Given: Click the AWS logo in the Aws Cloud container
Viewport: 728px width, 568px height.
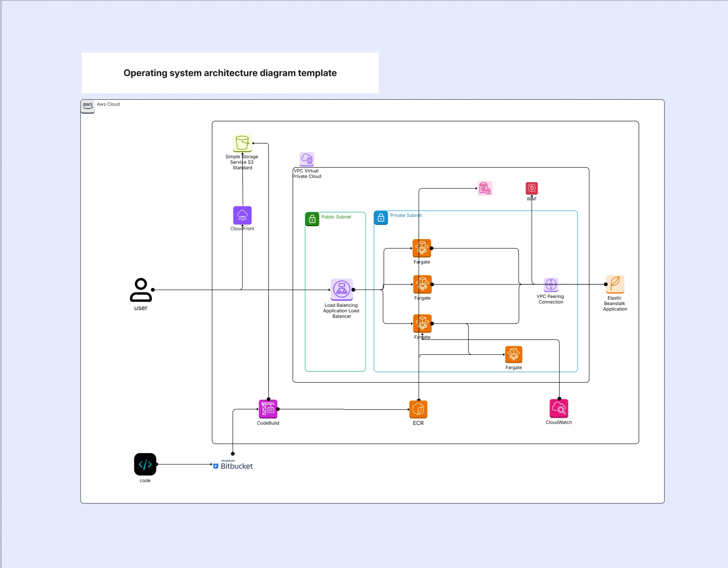Looking at the screenshot, I should 87,106.
